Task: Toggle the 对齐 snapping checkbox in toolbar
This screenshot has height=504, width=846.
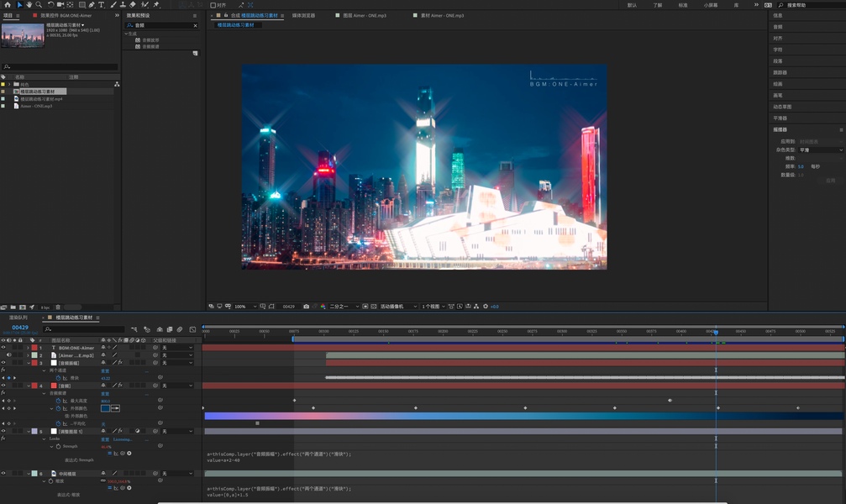Action: coord(213,5)
